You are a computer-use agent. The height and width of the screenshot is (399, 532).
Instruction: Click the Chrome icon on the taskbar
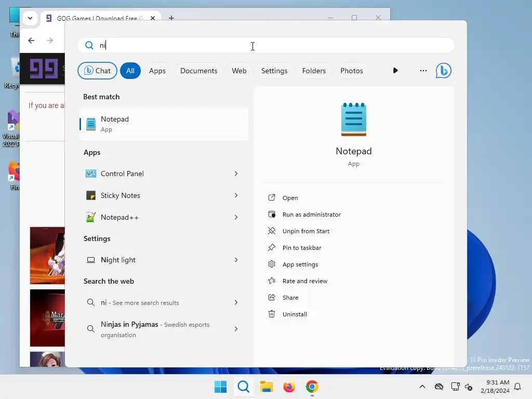(x=312, y=387)
